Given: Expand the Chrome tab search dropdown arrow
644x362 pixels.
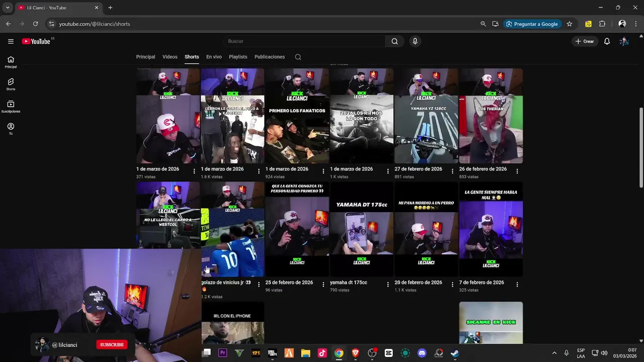Looking at the screenshot, I should pos(8,8).
